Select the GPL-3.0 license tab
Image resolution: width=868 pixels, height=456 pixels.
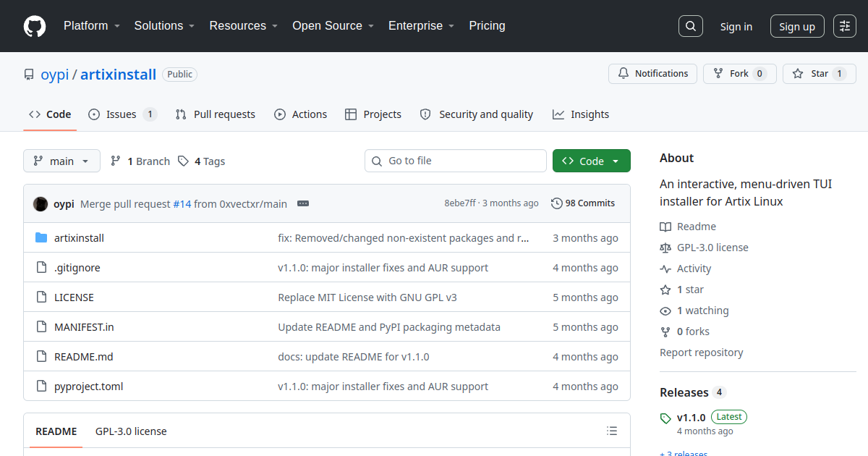pos(131,431)
